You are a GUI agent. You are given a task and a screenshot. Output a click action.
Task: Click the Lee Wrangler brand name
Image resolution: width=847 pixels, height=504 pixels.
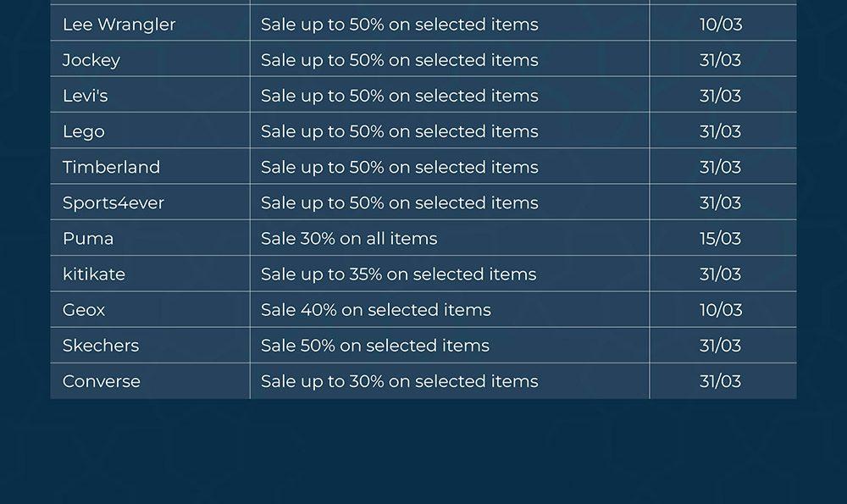coord(119,25)
